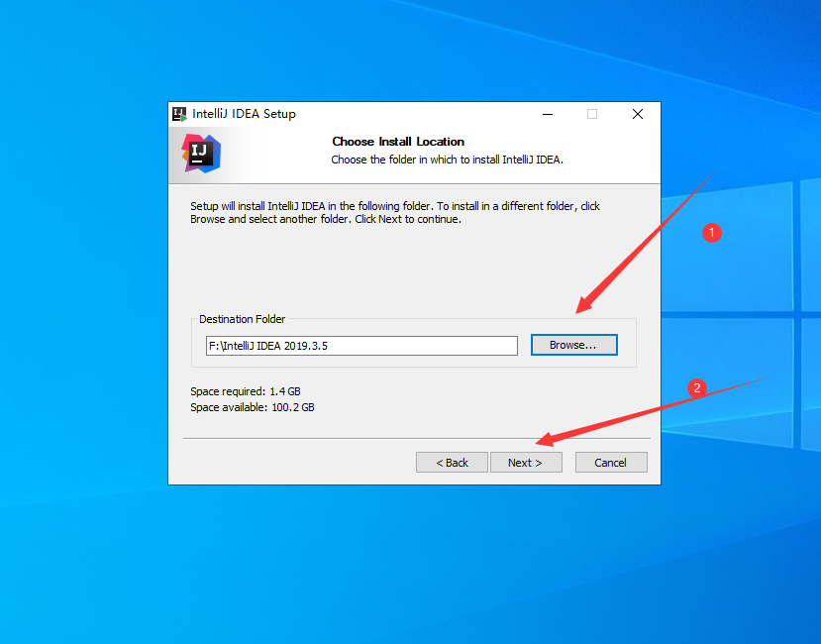This screenshot has height=644, width=821.
Task: Click the small IntelliJ icon in title bar
Action: click(179, 114)
